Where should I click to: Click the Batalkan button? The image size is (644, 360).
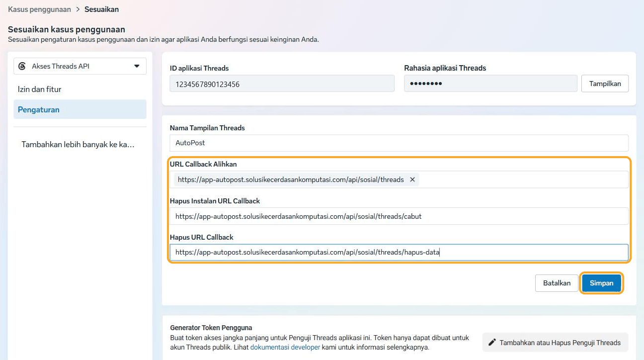(557, 283)
